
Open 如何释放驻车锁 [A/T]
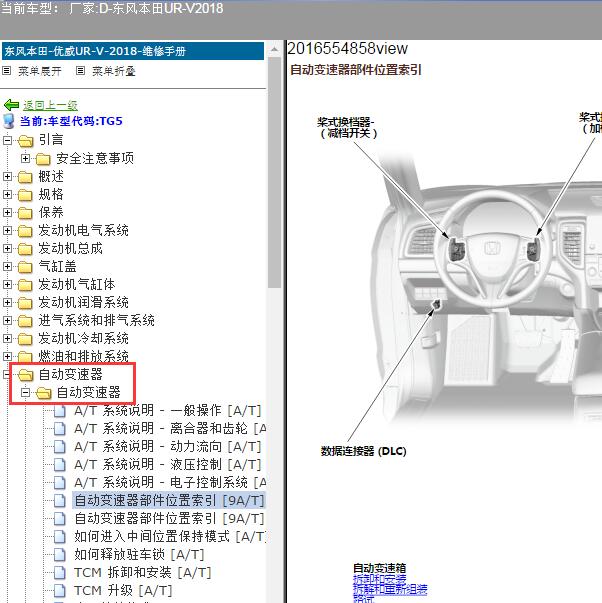(139, 555)
